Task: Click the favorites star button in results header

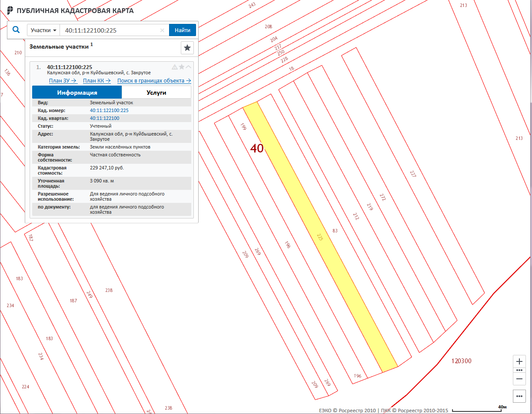Action: click(187, 48)
